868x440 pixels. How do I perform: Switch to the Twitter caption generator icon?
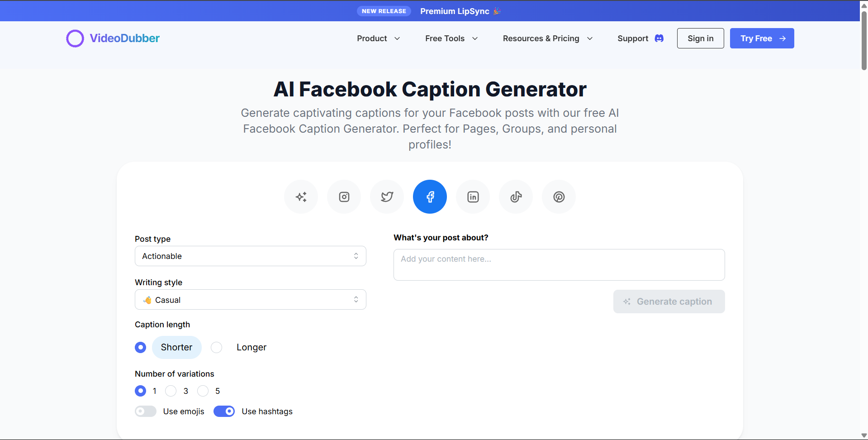point(387,197)
